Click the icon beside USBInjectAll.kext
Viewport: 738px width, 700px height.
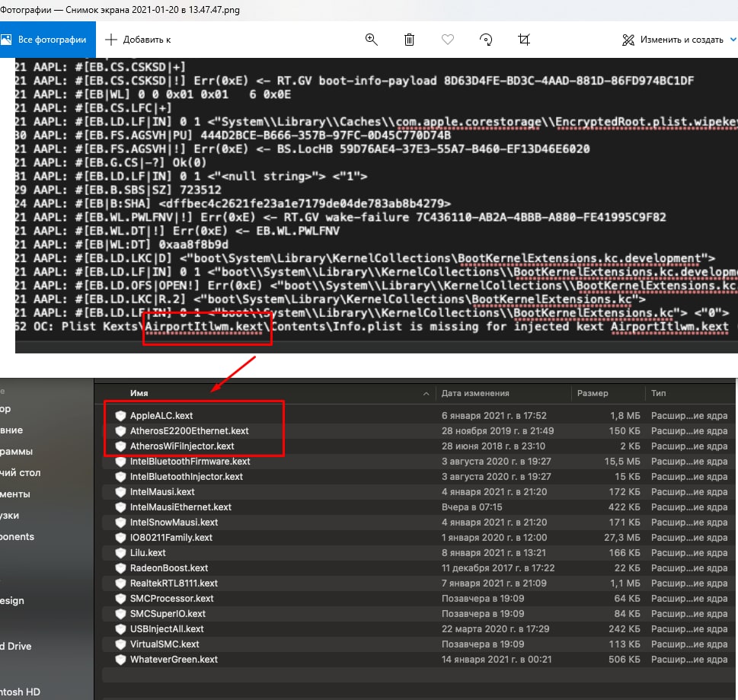click(120, 629)
